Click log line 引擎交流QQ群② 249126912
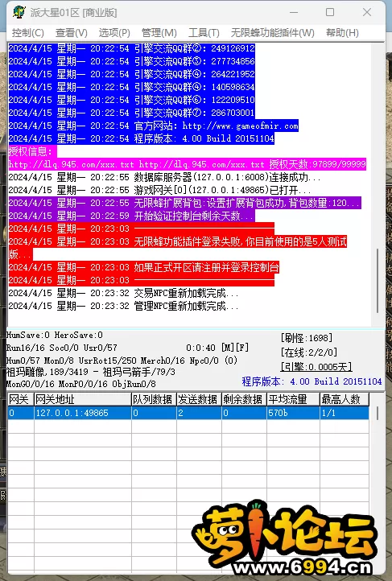The height and width of the screenshot is (581, 392). 131,48
